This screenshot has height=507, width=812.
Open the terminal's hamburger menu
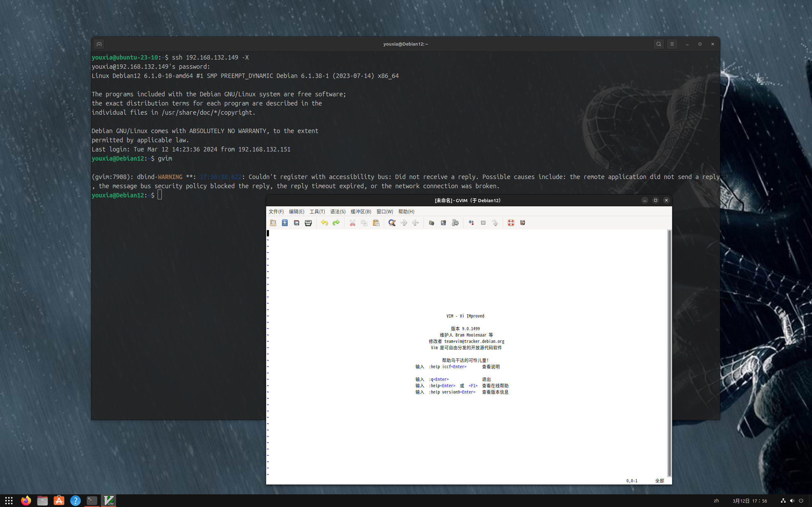672,44
